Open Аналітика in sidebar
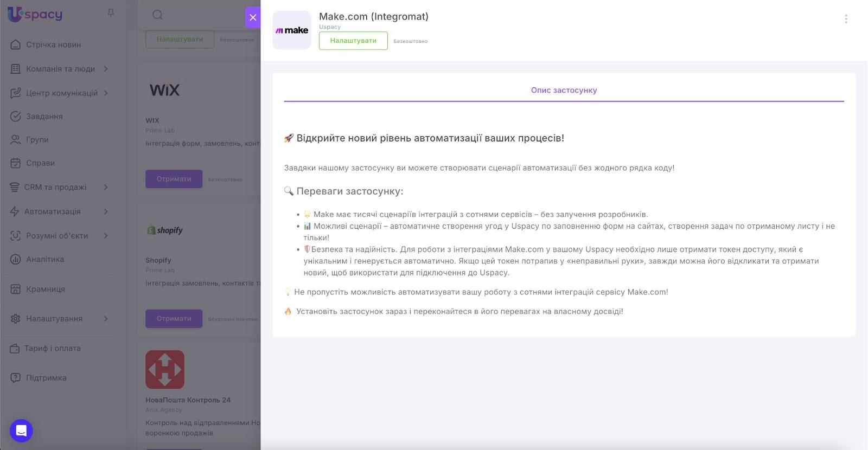The width and height of the screenshot is (868, 450). tap(45, 259)
